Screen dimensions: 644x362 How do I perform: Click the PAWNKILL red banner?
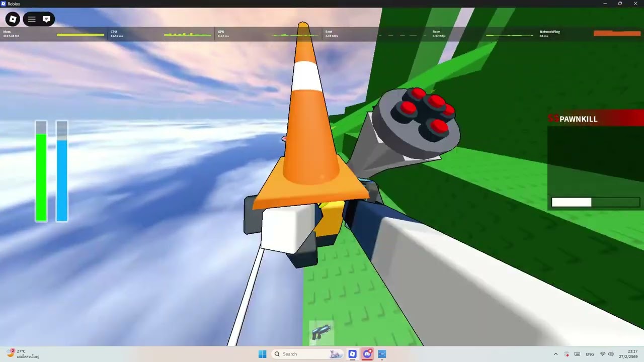coord(596,119)
